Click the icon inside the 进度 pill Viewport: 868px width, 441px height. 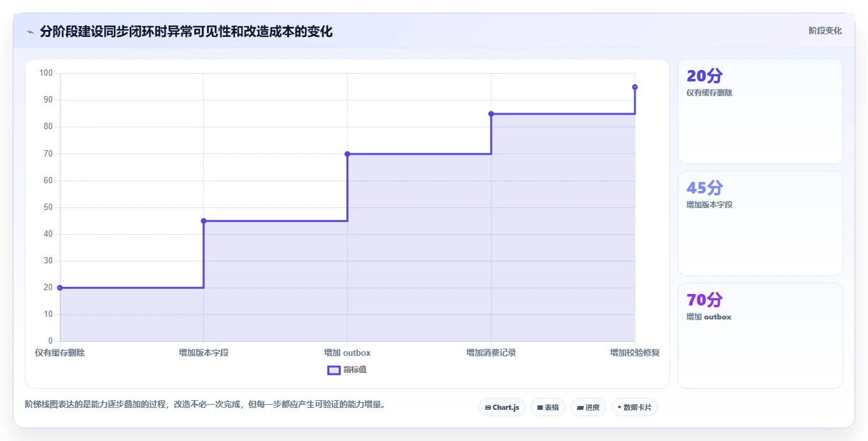pos(580,407)
